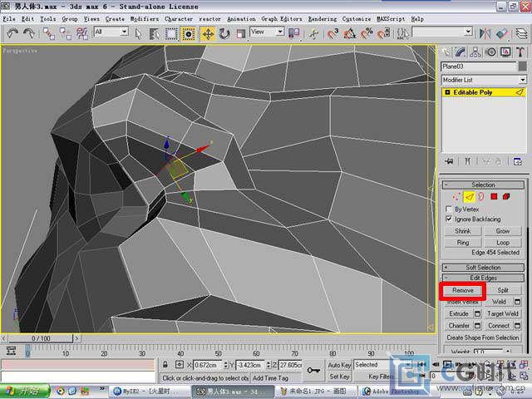
Task: Open the Windows Start button
Action: [25, 392]
